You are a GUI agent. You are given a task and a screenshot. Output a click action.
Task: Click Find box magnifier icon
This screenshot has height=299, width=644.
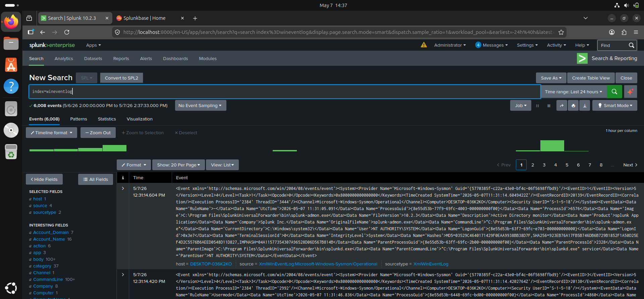[x=631, y=45]
